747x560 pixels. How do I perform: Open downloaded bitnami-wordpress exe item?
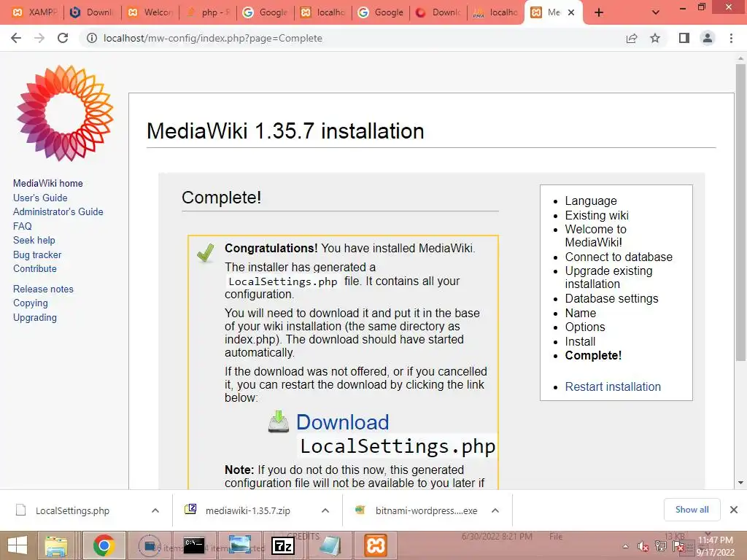[426, 510]
